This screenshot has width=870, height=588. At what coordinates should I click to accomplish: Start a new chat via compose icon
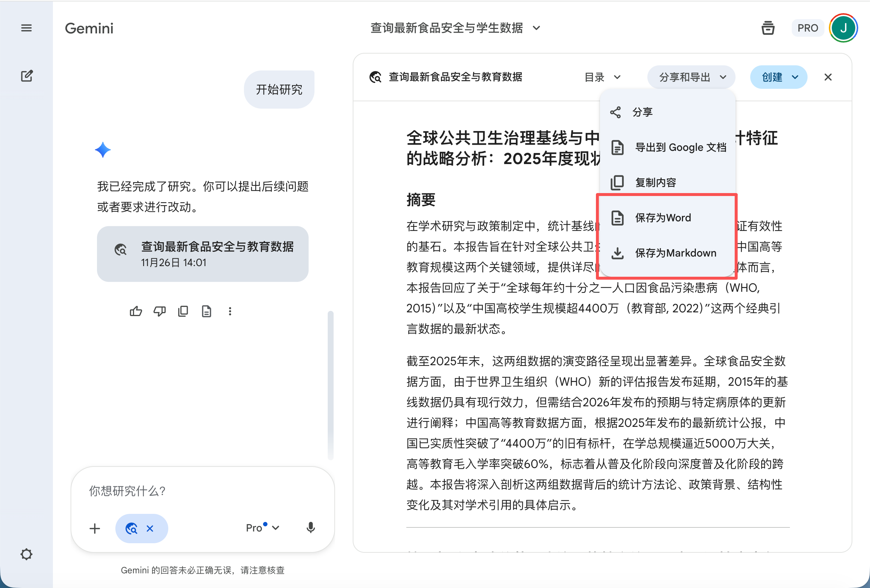click(26, 76)
